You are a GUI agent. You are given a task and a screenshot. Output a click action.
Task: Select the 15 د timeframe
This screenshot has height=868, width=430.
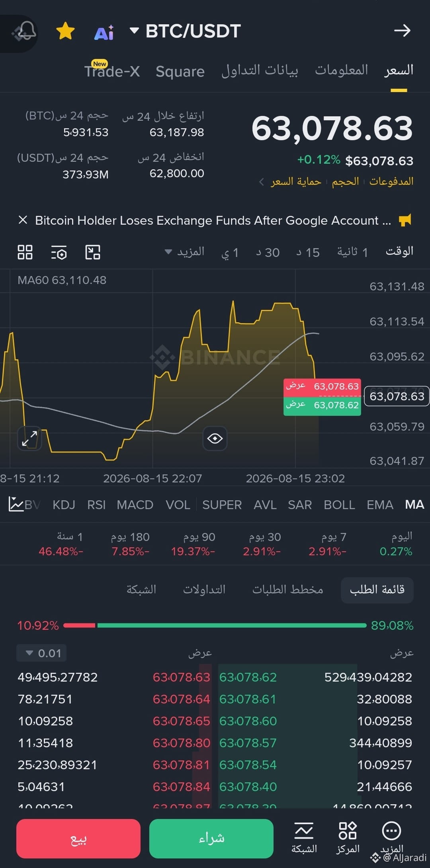point(308,253)
